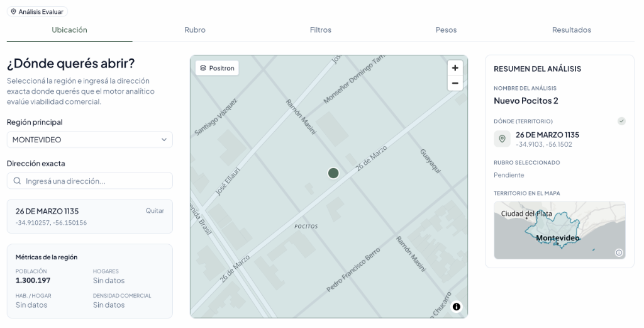Go to the Resultados tab
The height and width of the screenshot is (328, 644).
(x=572, y=30)
